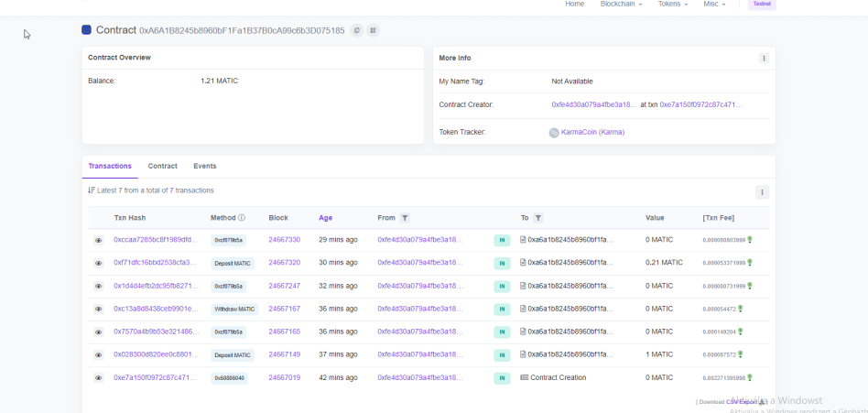Filter transactions by To address

(538, 218)
